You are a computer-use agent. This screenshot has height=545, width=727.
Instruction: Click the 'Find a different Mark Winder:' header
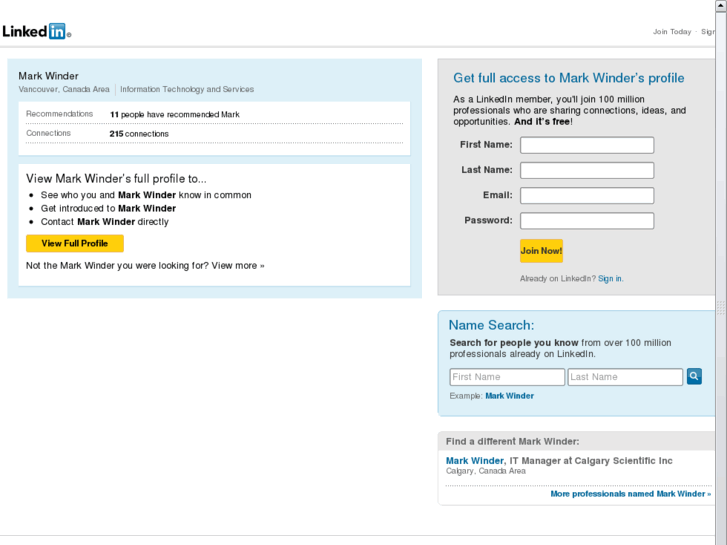512,442
